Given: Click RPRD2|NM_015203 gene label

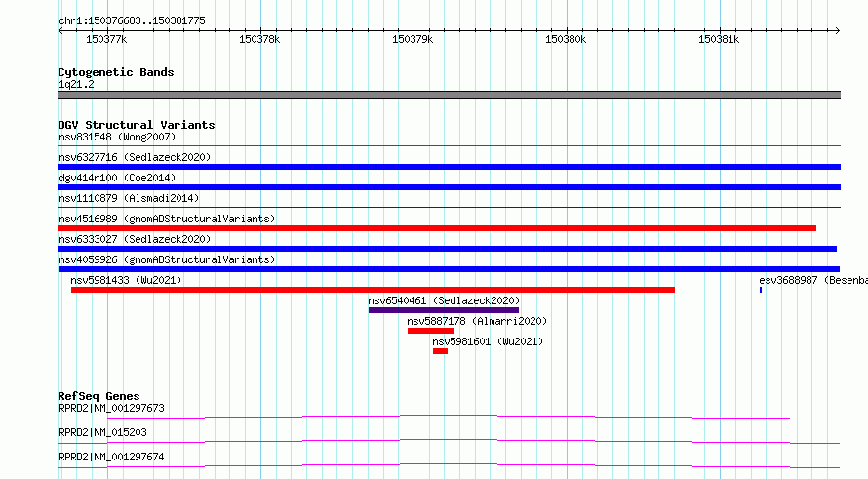Looking at the screenshot, I should pyautogui.click(x=102, y=432).
